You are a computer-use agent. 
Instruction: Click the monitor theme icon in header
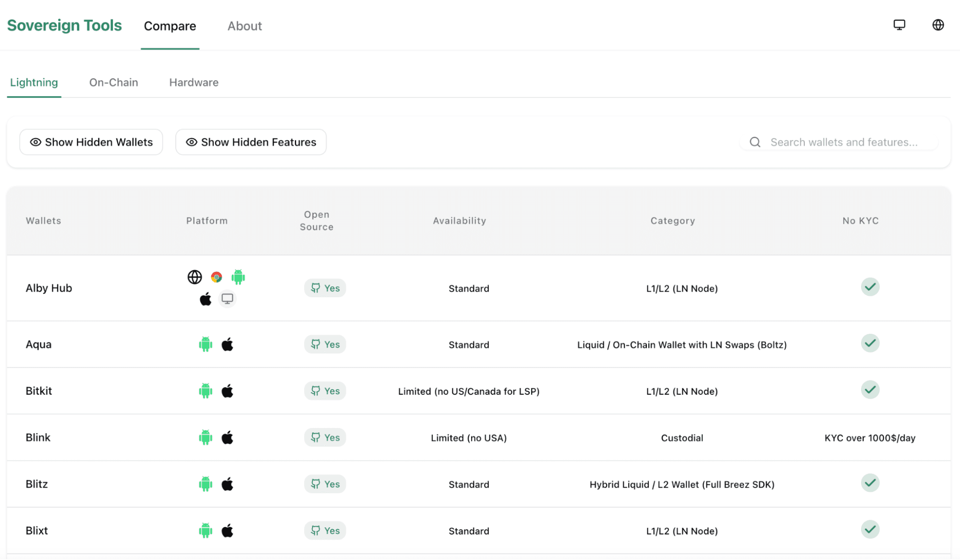pyautogui.click(x=899, y=25)
